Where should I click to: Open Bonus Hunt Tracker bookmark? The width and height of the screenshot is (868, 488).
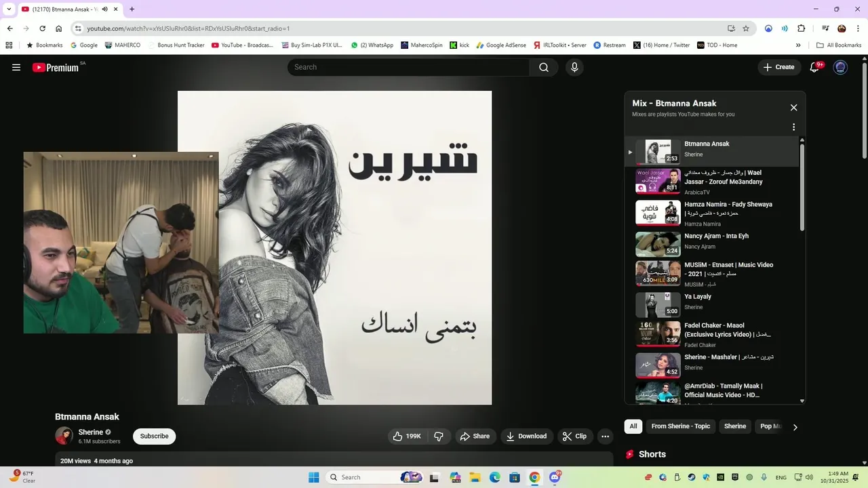click(176, 45)
